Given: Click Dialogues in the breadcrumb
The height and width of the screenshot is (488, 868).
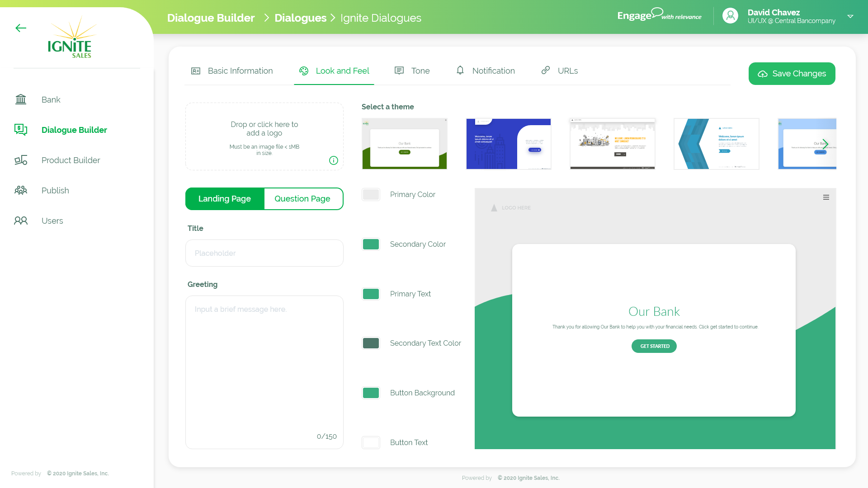Looking at the screenshot, I should tap(300, 18).
